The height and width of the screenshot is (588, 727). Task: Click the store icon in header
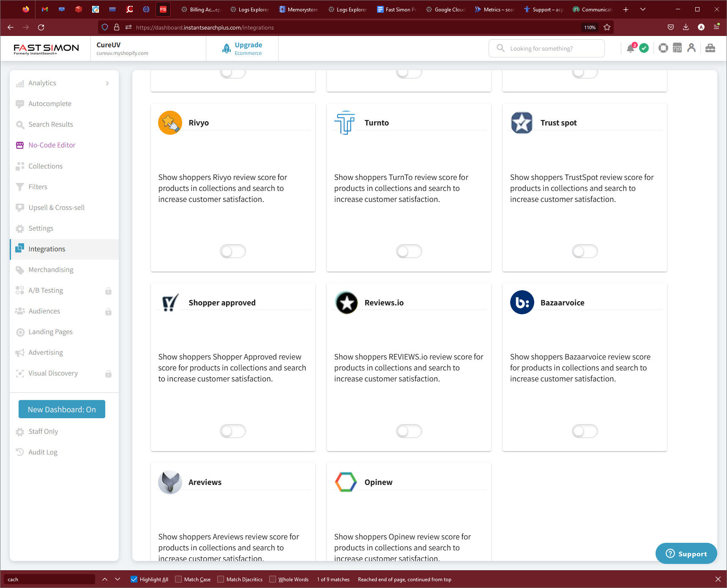tap(677, 48)
